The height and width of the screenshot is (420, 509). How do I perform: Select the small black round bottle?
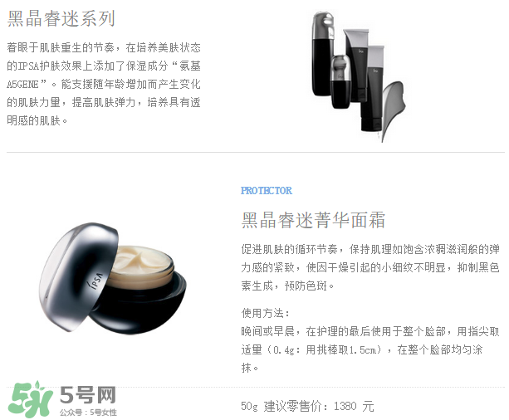(340, 82)
